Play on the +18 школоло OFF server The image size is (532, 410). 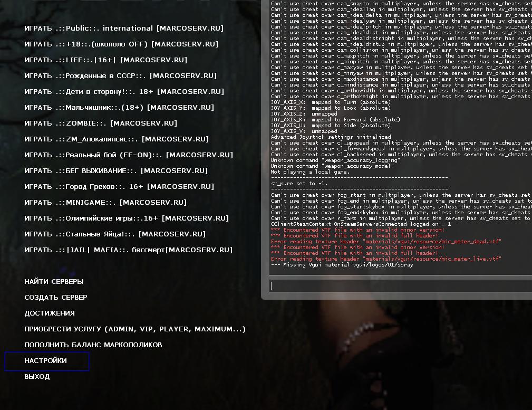[x=121, y=44]
